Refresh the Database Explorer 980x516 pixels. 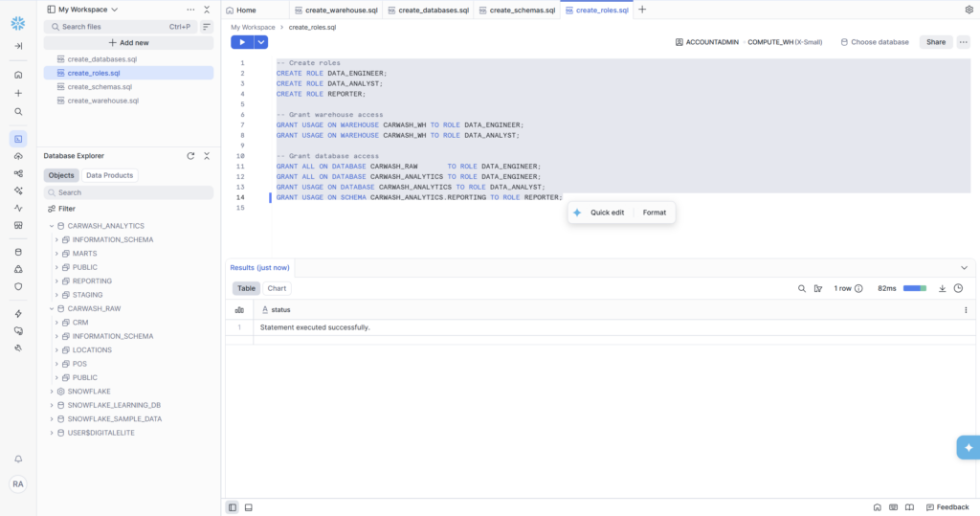point(190,156)
